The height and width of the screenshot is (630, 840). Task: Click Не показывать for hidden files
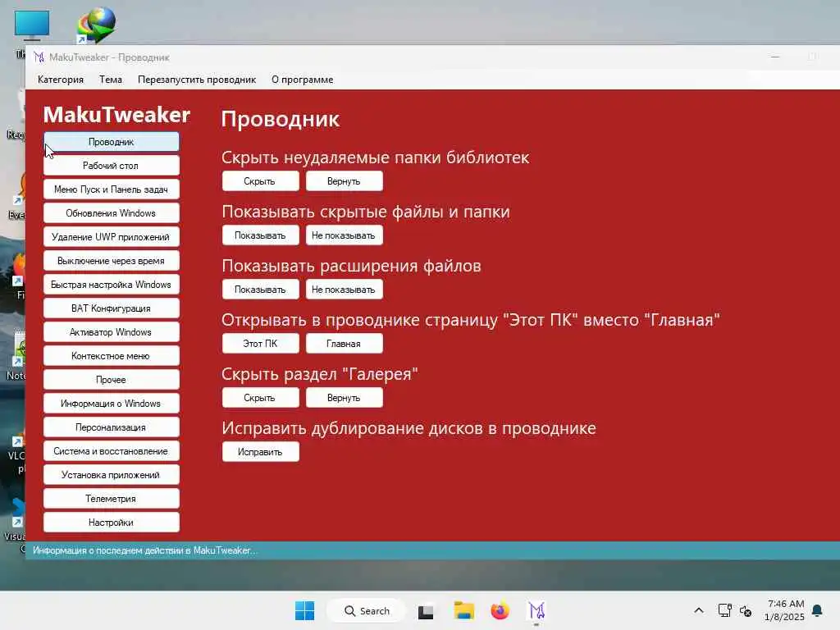click(344, 235)
